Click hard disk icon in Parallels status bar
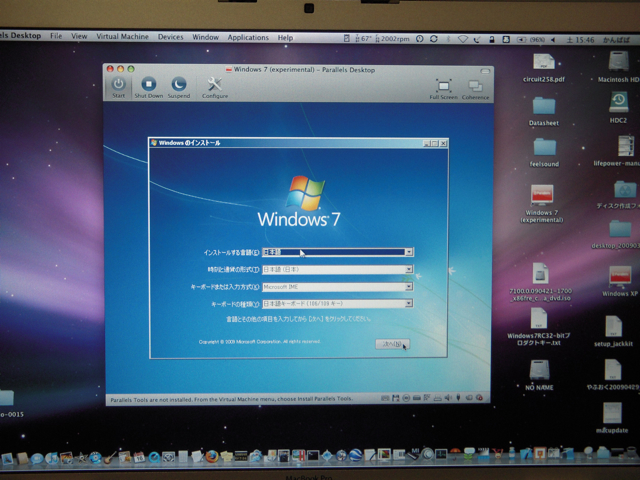 (417, 398)
